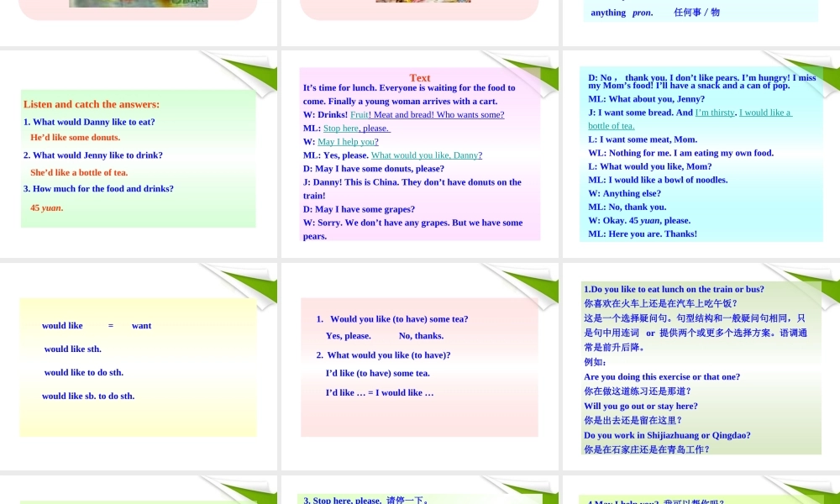Click the line 'W: Okay. 45 yuan, please.'
840x504 pixels.
[x=639, y=221]
